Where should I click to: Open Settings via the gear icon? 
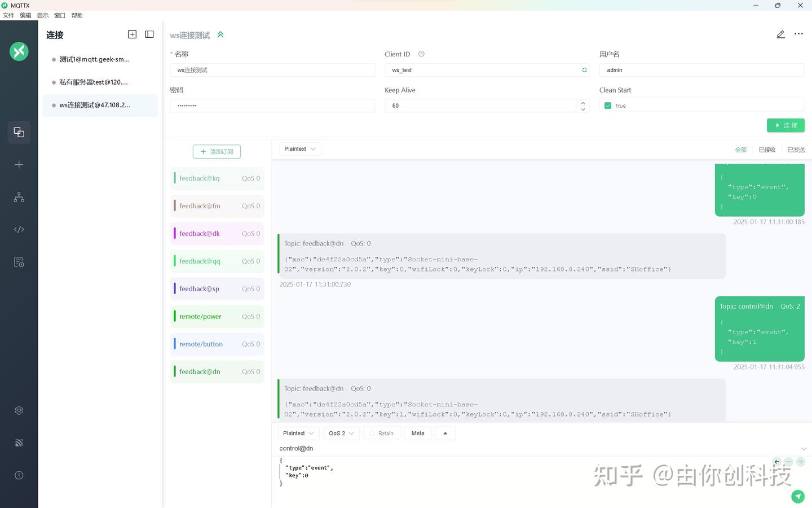pos(19,410)
